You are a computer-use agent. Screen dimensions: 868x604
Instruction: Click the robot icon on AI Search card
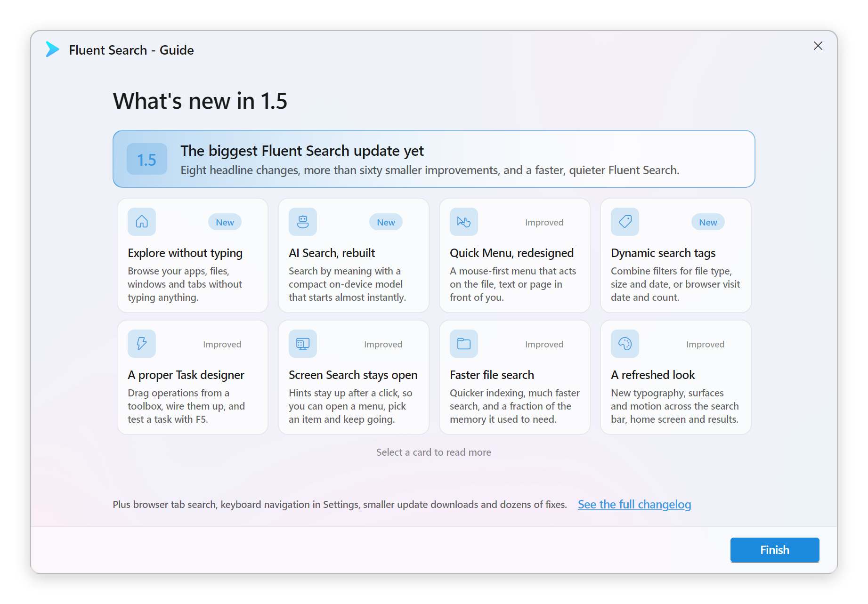(303, 222)
